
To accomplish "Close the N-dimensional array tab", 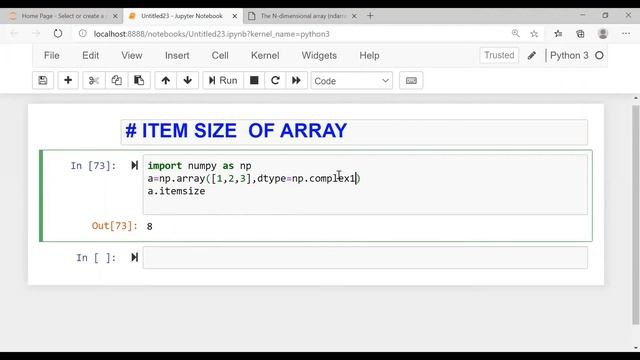I will 354,16.
